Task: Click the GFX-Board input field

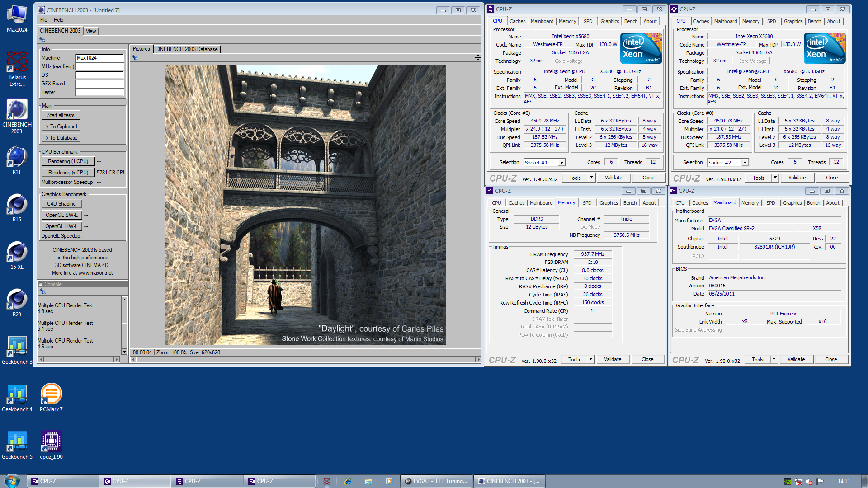Action: coord(99,84)
